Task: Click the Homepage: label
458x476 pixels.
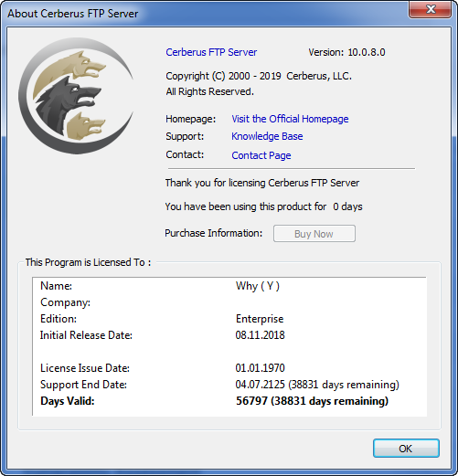Action: click(x=190, y=119)
